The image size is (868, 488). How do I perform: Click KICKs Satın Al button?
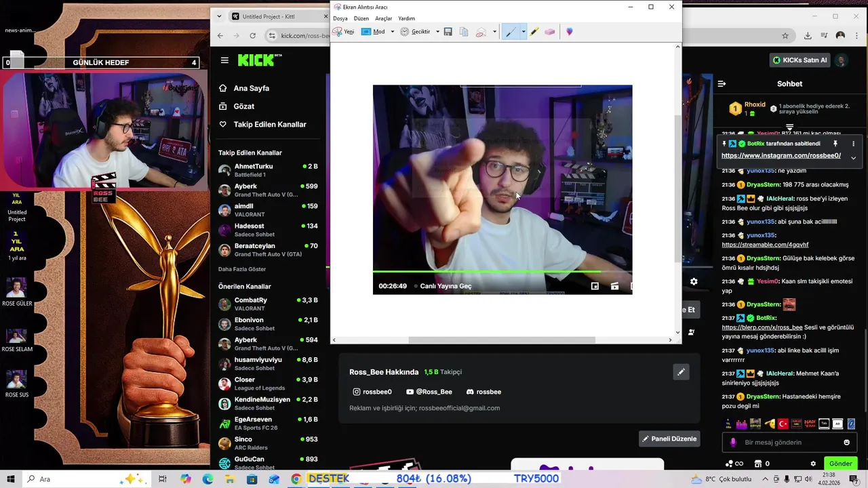coord(800,60)
